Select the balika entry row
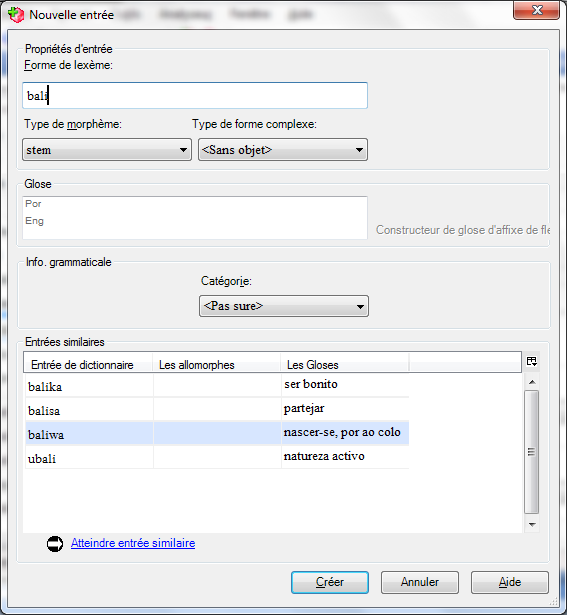 (x=217, y=386)
